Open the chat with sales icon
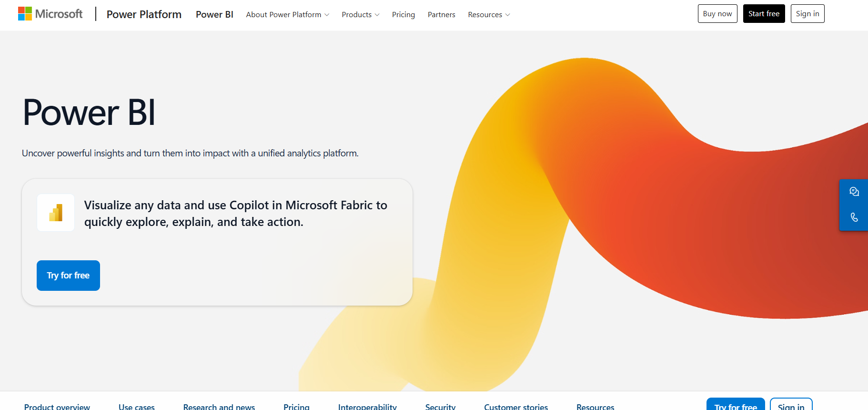Screen dimensions: 868x410 point(854,192)
